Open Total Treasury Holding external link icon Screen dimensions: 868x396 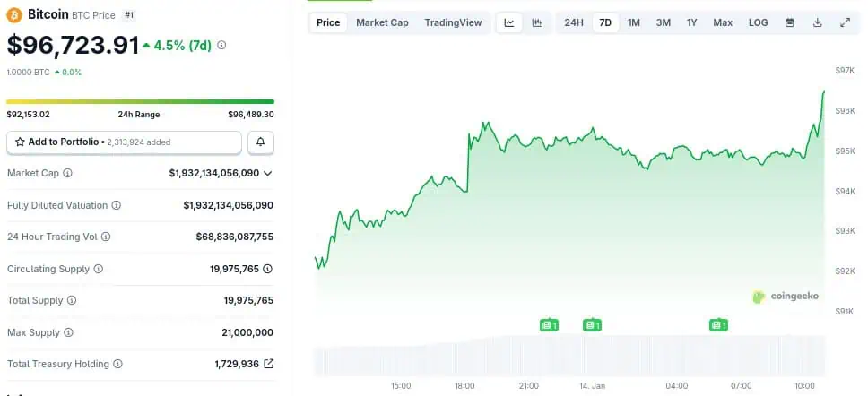[x=268, y=364]
